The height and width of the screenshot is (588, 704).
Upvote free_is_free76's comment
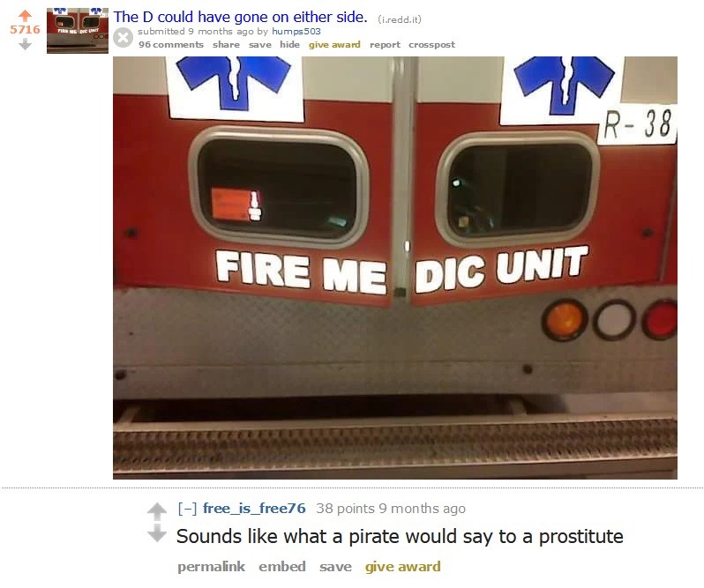[x=157, y=511]
